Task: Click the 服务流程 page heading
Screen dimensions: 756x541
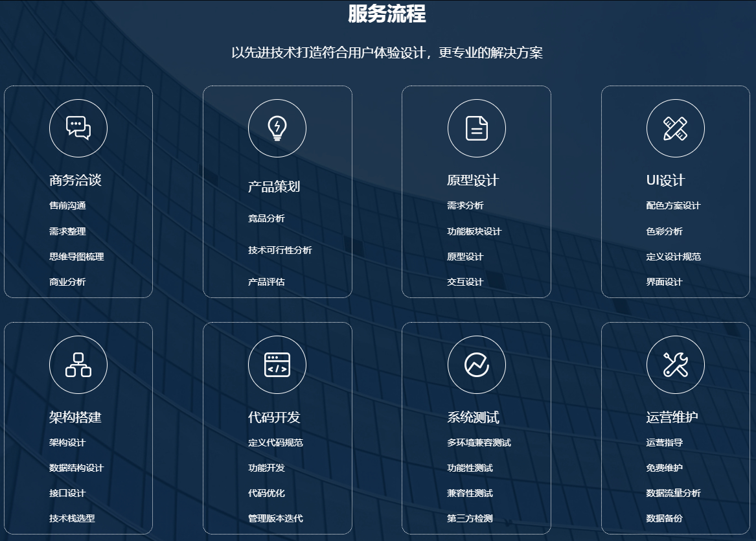Action: pyautogui.click(x=387, y=14)
